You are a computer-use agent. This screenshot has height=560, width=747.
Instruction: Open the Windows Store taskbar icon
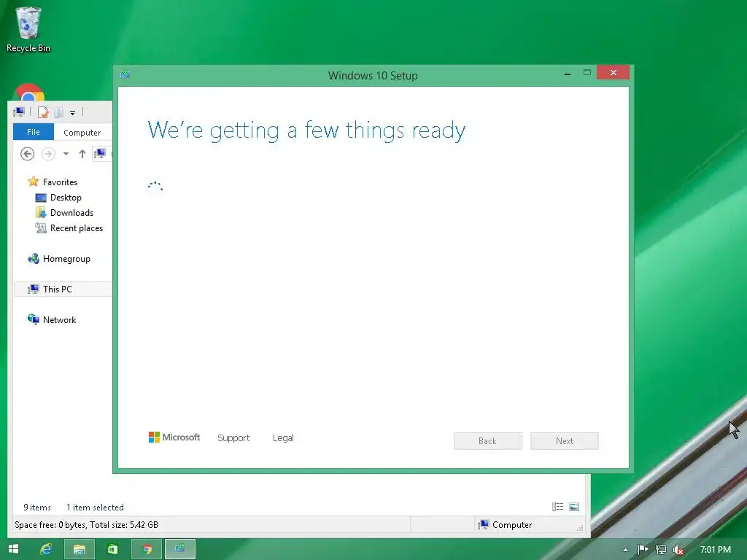[112, 549]
